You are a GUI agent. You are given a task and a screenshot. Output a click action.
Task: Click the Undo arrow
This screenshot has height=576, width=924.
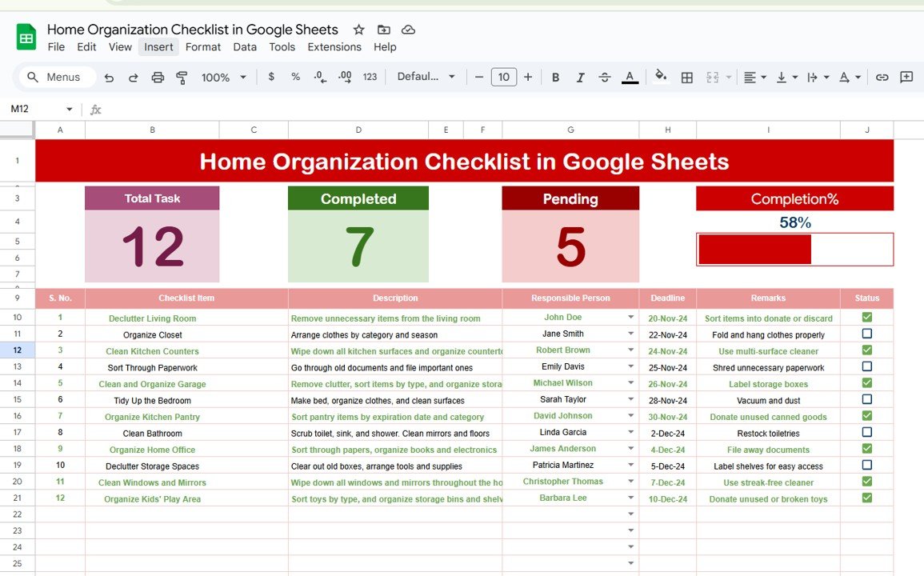click(x=109, y=78)
